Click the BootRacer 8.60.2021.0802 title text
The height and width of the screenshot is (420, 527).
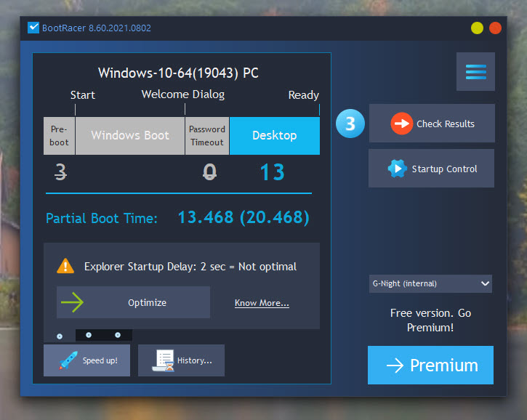click(97, 28)
